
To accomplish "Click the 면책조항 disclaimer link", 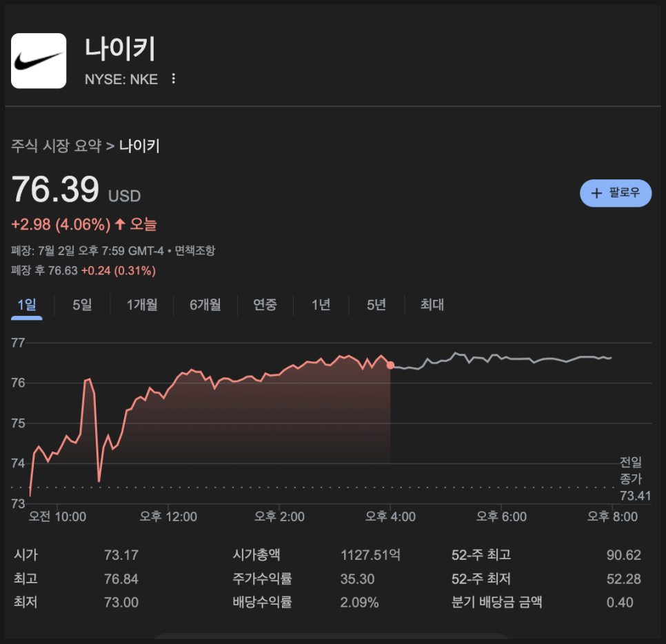I will pyautogui.click(x=195, y=250).
